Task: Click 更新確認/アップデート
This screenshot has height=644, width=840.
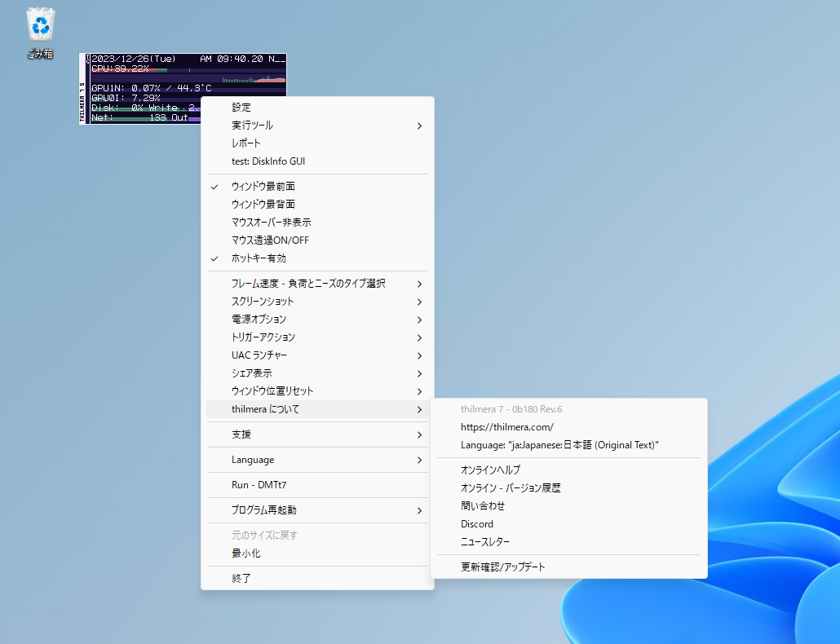Action: [569, 567]
